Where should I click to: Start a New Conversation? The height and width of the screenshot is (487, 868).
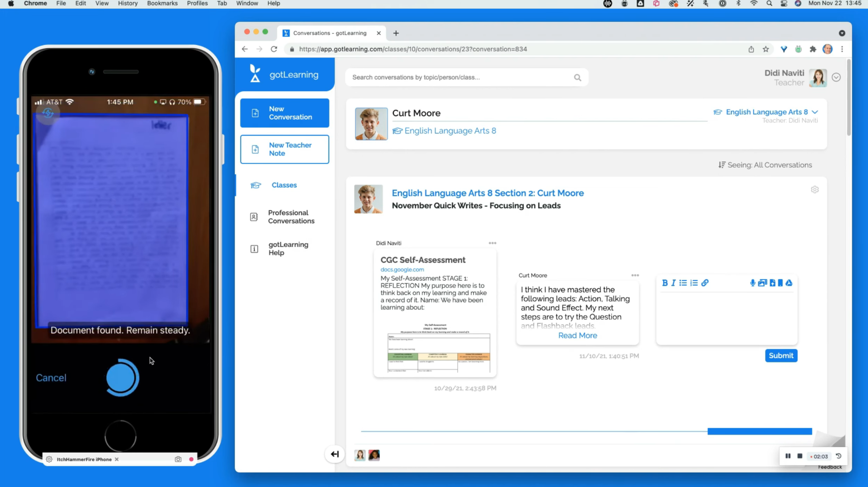pyautogui.click(x=285, y=113)
